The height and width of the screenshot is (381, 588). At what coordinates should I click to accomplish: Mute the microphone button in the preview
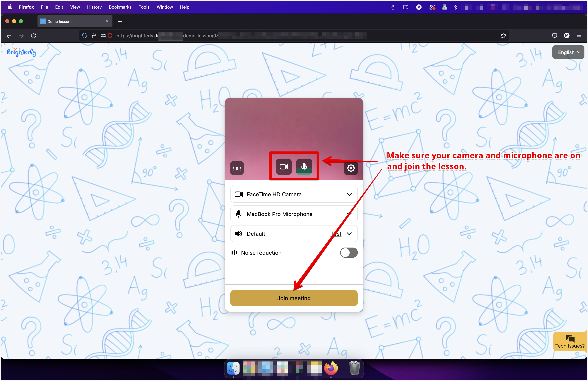coord(304,167)
